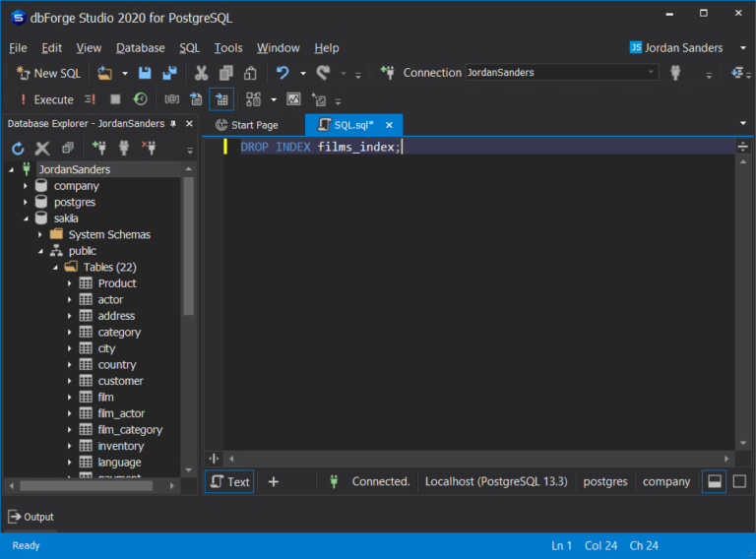Select the customer table in tree

120,381
